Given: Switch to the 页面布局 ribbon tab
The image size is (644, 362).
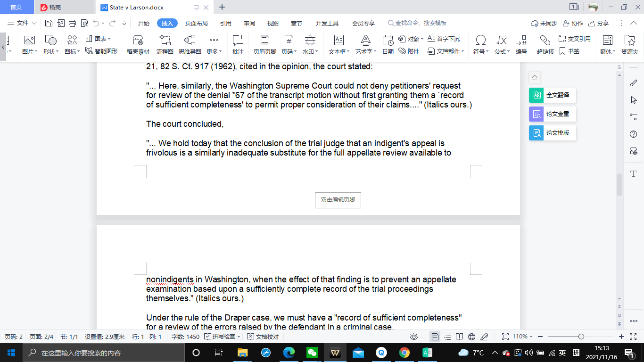Looking at the screenshot, I should (197, 23).
